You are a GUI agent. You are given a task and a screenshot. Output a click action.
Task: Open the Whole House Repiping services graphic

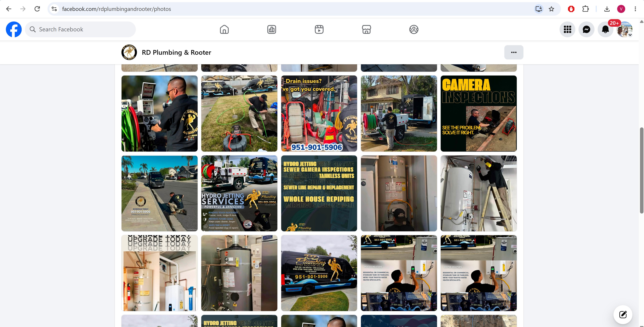(x=319, y=193)
